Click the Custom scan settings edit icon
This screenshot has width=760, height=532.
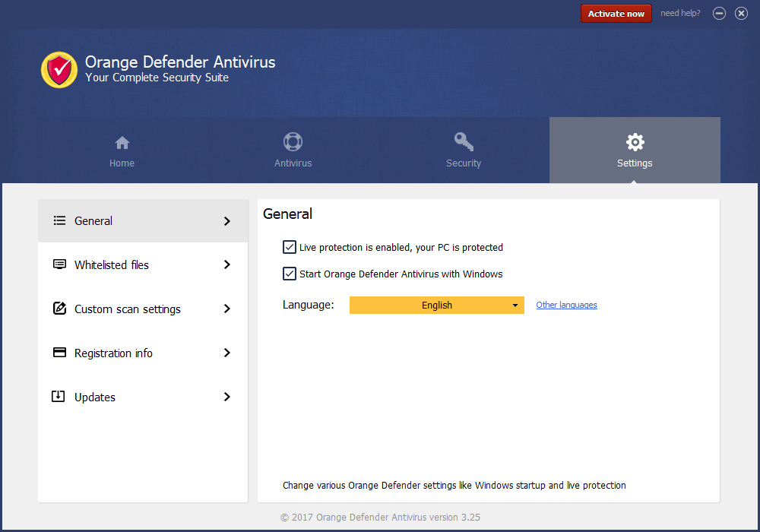click(x=59, y=309)
